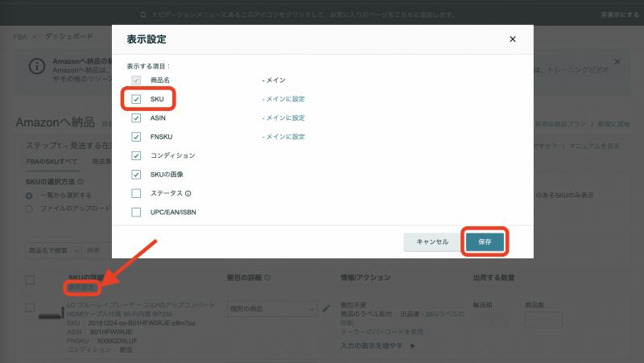Click the bookmark icon in the top bar
This screenshot has width=644, height=363.
143,14
